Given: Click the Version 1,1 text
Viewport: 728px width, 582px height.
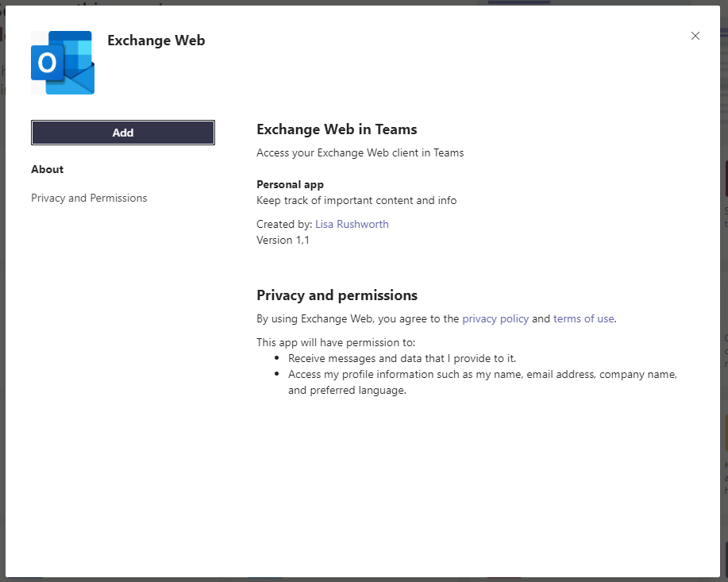Looking at the screenshot, I should click(x=283, y=240).
